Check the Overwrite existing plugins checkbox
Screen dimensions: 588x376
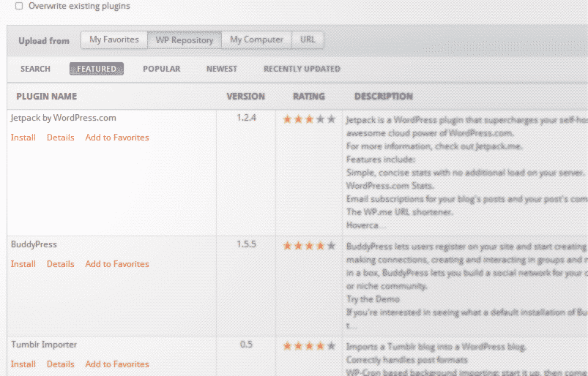19,6
